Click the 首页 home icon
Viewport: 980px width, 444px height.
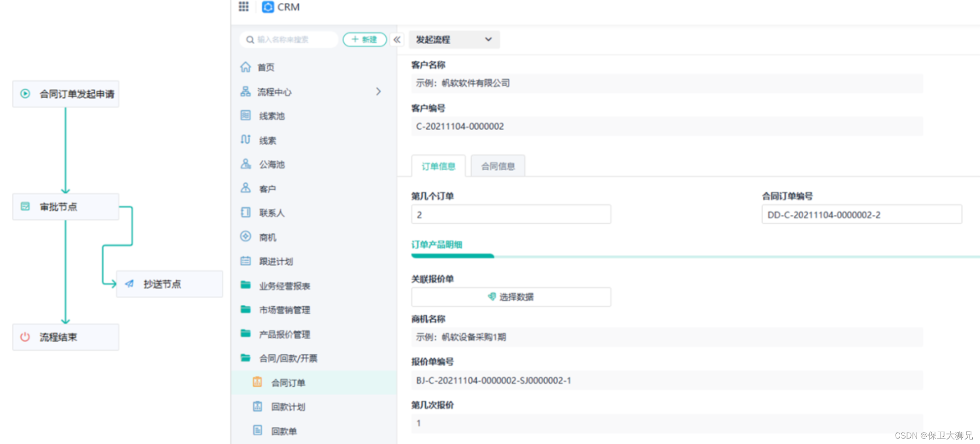(245, 67)
